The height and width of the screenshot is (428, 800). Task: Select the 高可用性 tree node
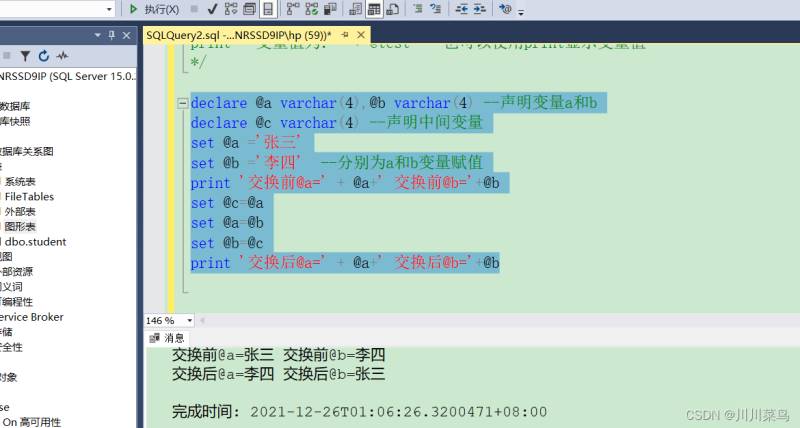[32, 422]
